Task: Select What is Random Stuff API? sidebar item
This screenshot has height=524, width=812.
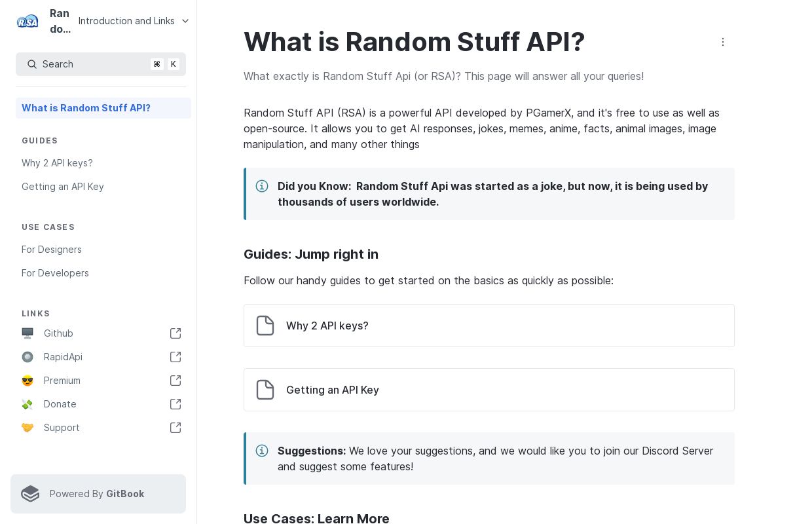Action: point(103,108)
